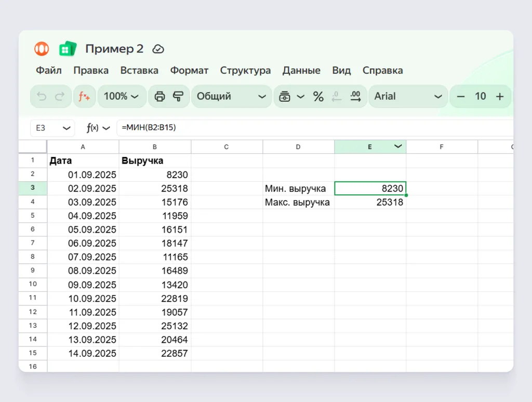Click selected cell E3 showing 8230
The image size is (532, 402).
click(x=370, y=189)
